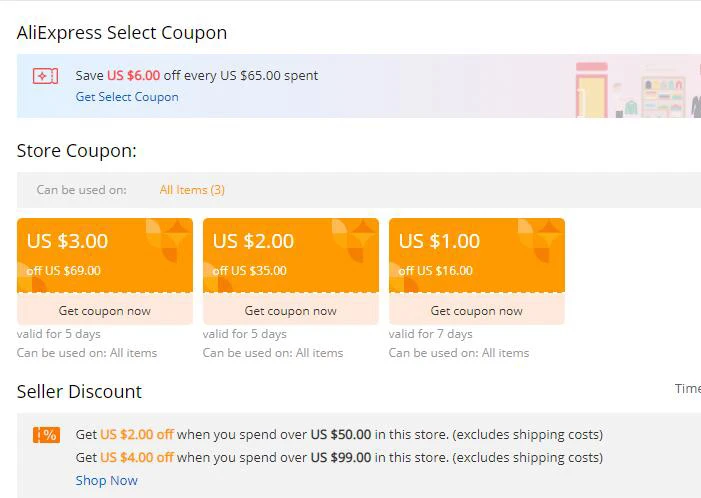This screenshot has height=498, width=701.
Task: Click the 'Can be used on:' label
Action: (82, 190)
